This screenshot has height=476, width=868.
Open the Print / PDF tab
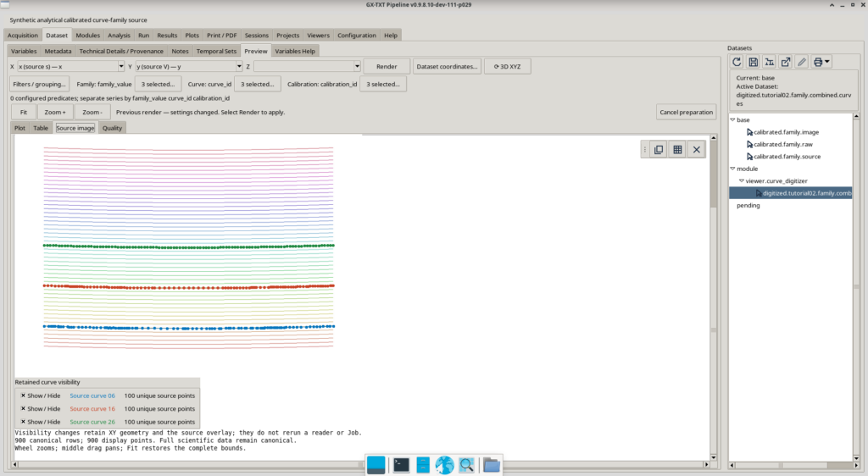(x=221, y=36)
